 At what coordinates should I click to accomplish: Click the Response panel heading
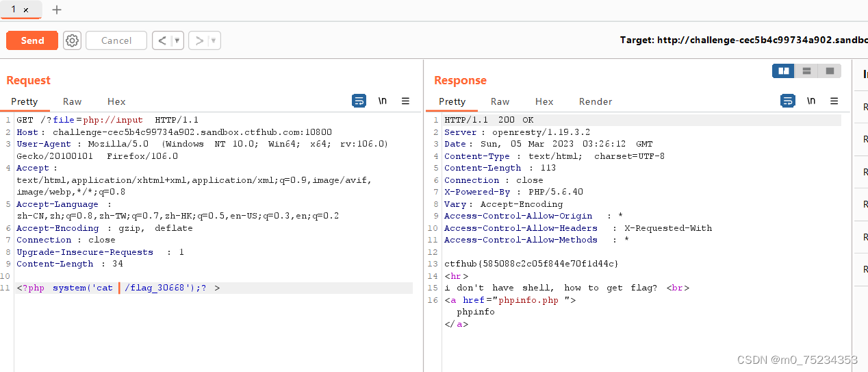click(460, 80)
